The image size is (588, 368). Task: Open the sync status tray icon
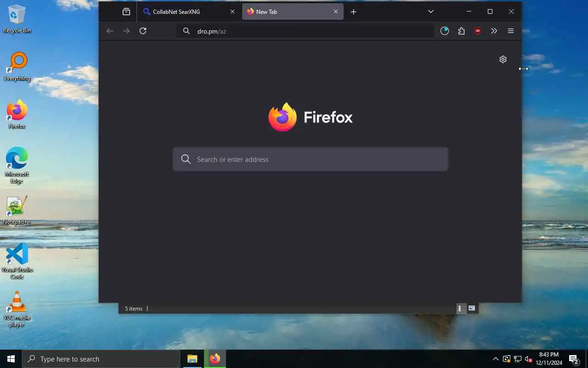[x=506, y=359]
